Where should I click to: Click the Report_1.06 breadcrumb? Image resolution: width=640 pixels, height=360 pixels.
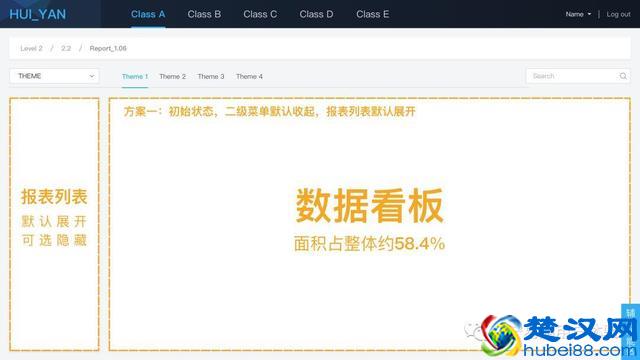pos(108,48)
